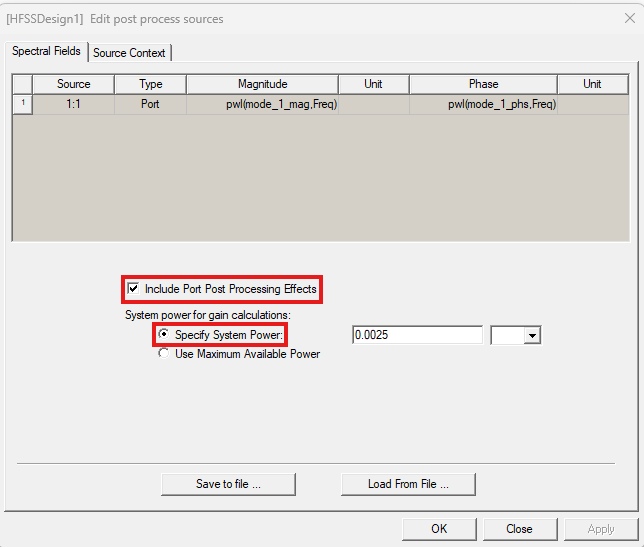Click the Close button at bottom
Screen dimensions: 644x547
[x=519, y=529]
